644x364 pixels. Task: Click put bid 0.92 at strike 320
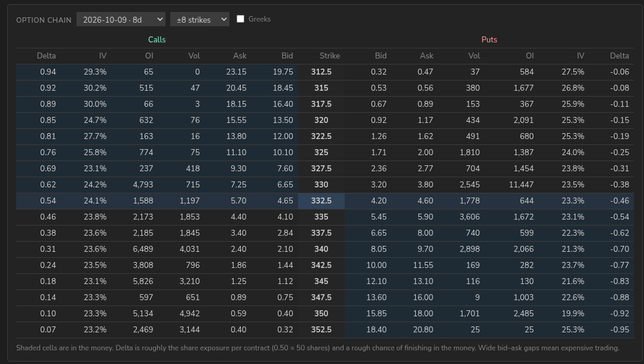point(378,120)
